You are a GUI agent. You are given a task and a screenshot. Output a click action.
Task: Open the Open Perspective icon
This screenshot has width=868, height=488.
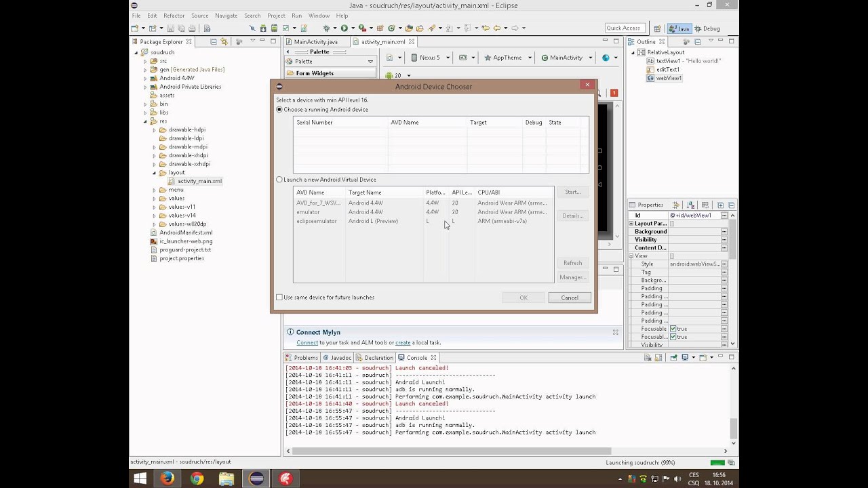(657, 28)
